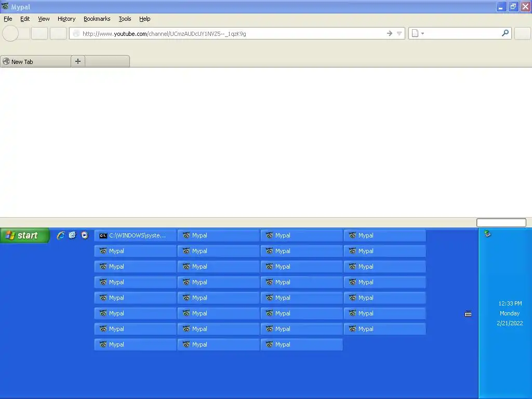This screenshot has width=532, height=399.
Task: Open the Edit menu
Action: click(x=25, y=19)
